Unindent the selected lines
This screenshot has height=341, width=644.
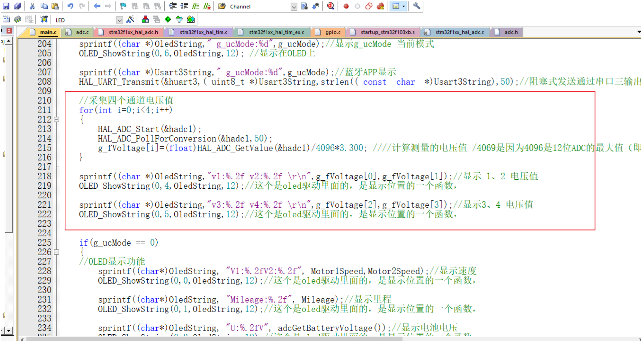[184, 6]
